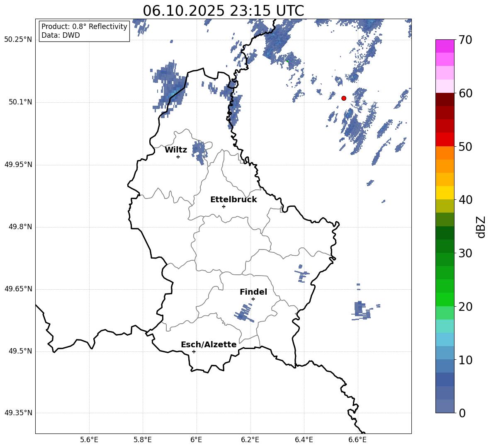This screenshot has width=491, height=448.
Task: Click the colorbar tick label 60
Action: pos(465,93)
